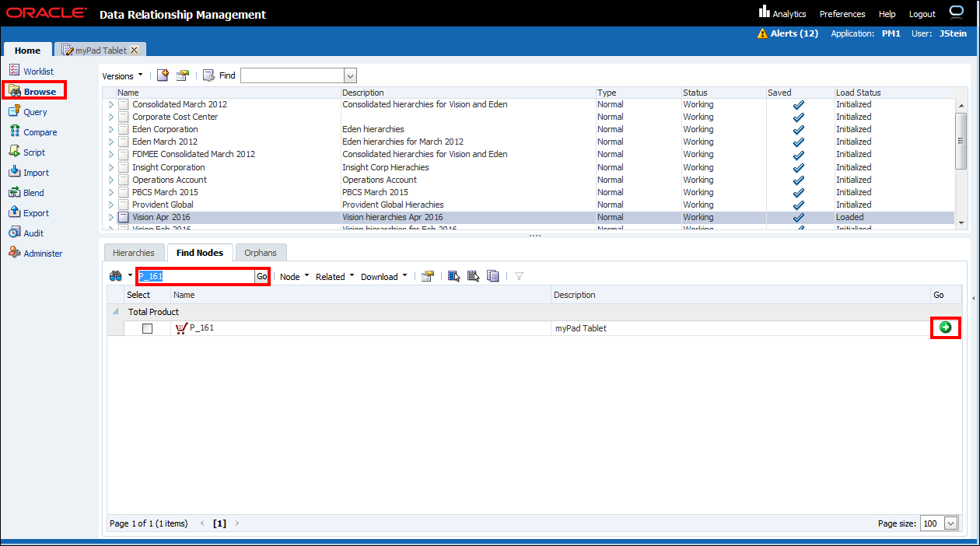This screenshot has height=546, width=980.
Task: Switch to the Hierarchies tab
Action: (133, 253)
